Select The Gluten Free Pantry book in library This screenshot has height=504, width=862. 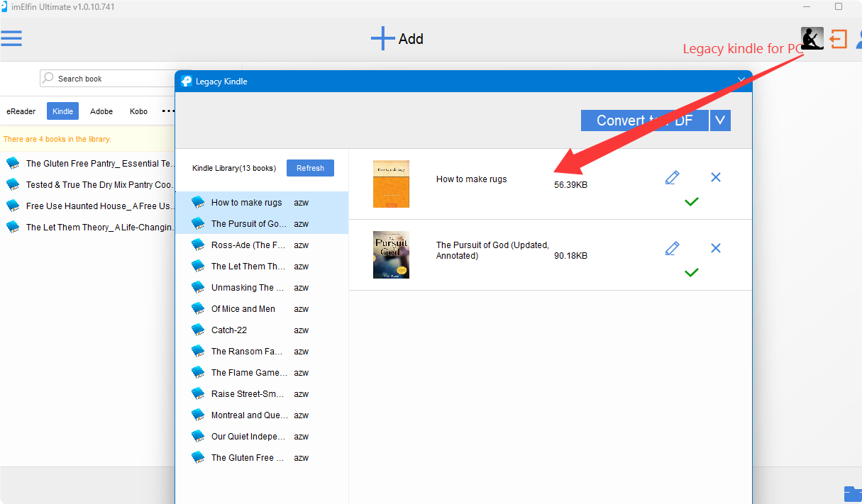tap(88, 163)
